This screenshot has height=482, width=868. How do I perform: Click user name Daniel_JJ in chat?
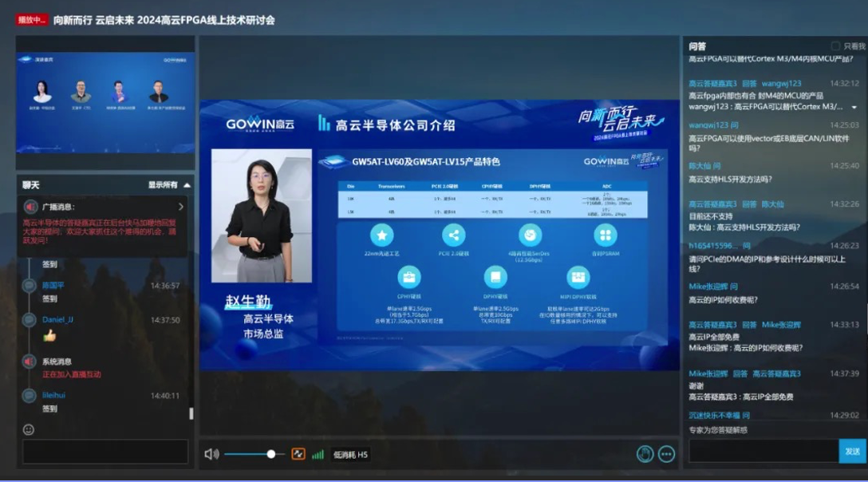pyautogui.click(x=57, y=320)
